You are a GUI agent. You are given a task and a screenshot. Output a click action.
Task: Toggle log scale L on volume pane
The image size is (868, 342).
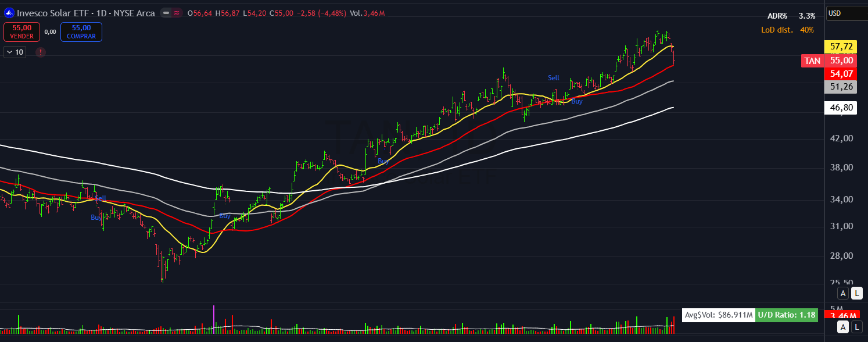point(857,328)
